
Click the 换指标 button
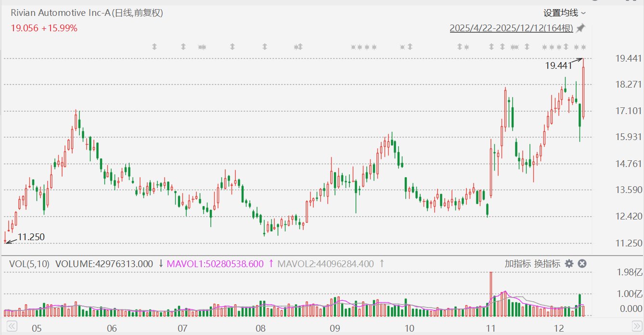coord(547,263)
